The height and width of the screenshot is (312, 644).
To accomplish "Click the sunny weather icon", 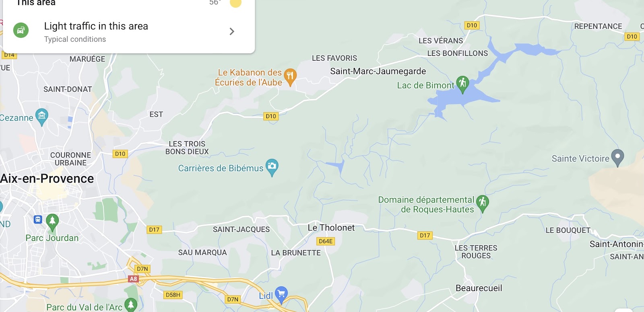I will [235, 2].
